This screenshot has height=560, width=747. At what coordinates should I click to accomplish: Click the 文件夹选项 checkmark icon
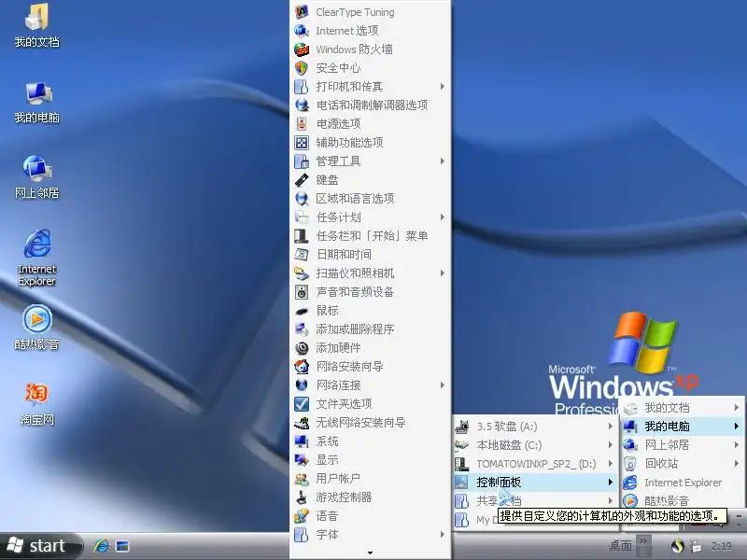coord(302,404)
